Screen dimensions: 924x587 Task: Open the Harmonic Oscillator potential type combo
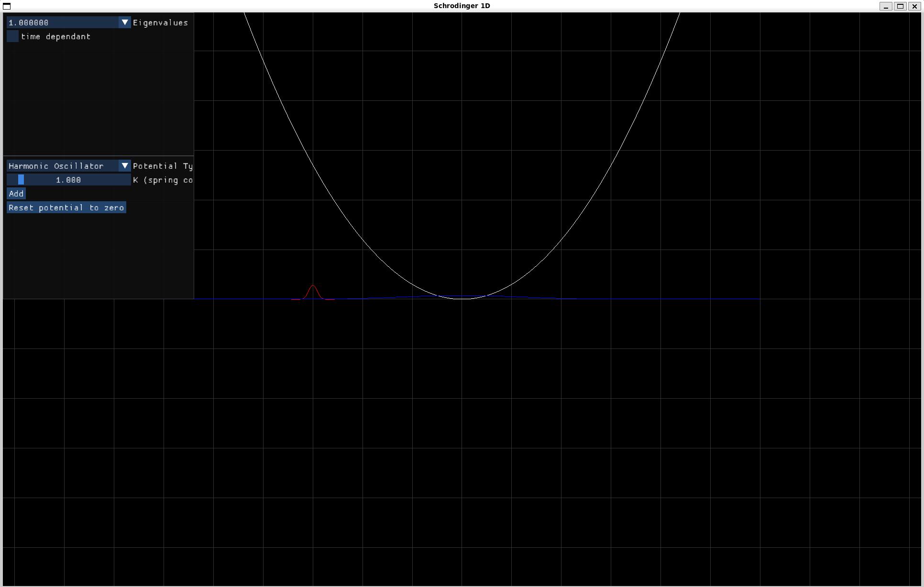coord(68,166)
